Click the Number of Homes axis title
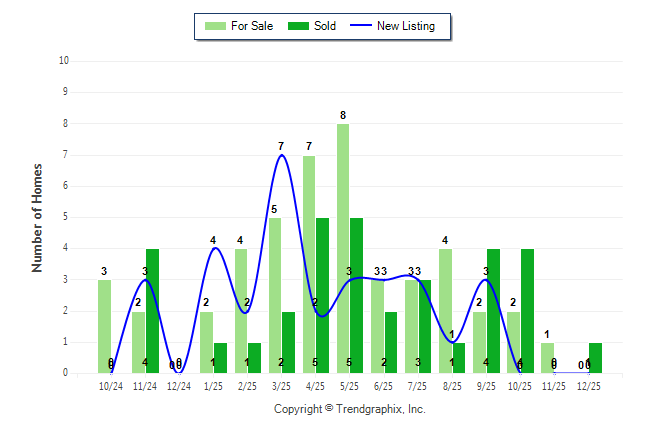 [x=37, y=217]
